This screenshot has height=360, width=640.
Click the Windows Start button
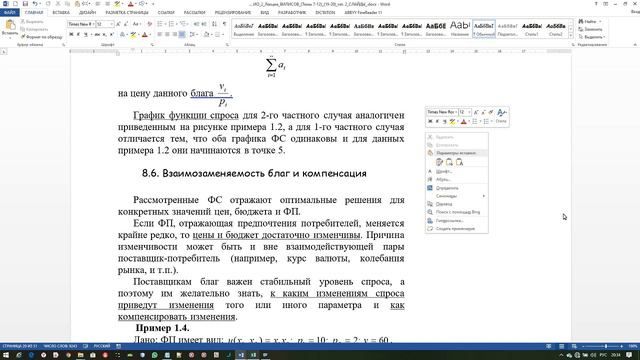[6, 355]
